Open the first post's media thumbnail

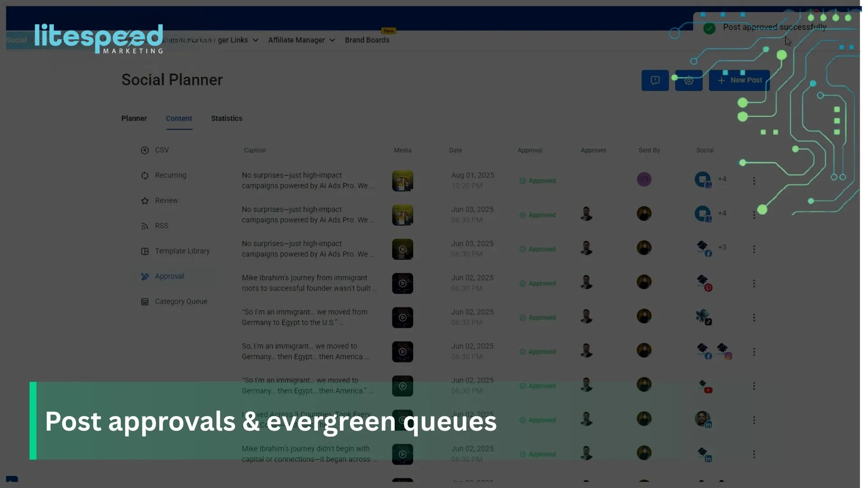tap(402, 181)
